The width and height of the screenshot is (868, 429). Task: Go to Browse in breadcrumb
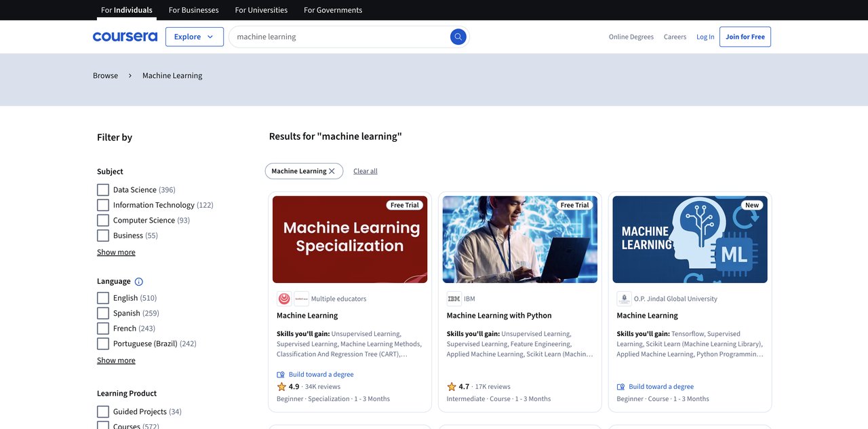pos(105,76)
